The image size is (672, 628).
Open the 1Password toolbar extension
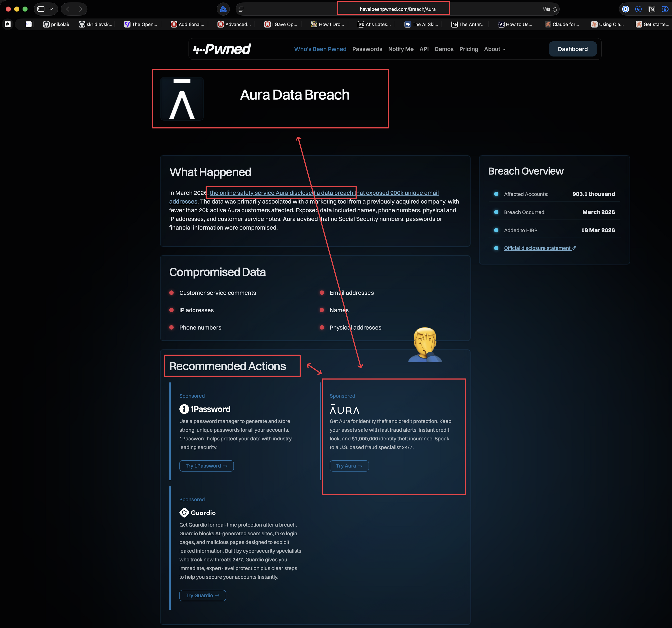click(x=626, y=9)
